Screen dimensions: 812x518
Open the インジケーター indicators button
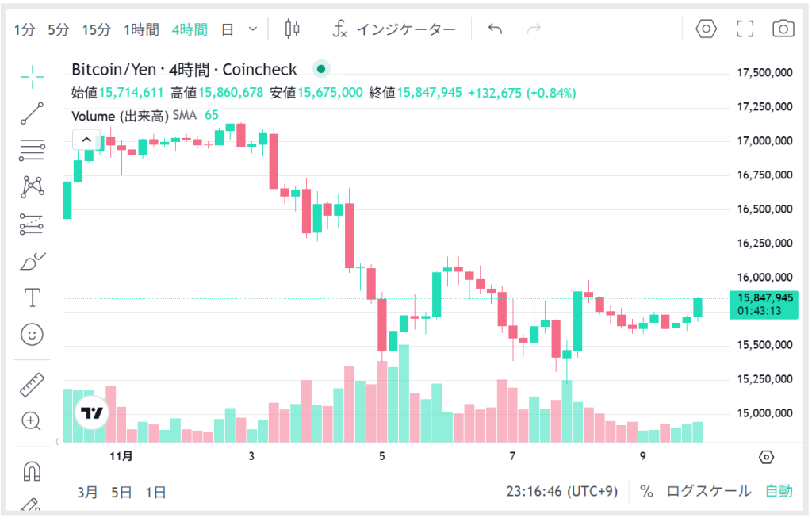pos(394,29)
